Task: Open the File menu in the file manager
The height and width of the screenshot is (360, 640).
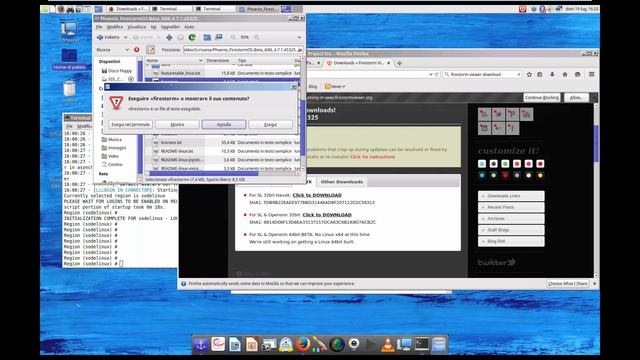Action: pos(99,27)
